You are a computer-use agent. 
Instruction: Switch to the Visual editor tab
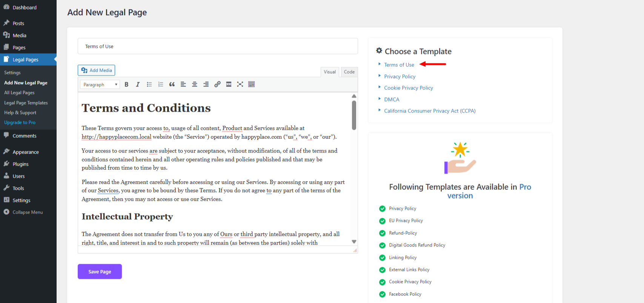[329, 72]
